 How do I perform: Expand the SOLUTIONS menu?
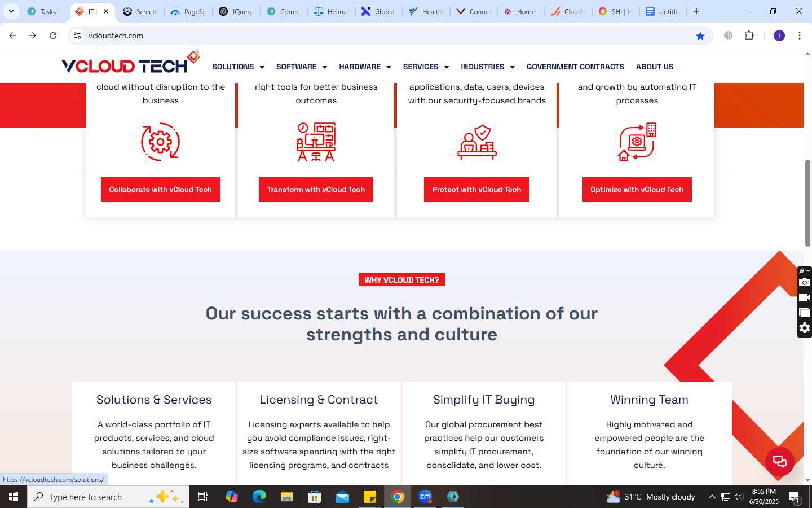pos(238,67)
